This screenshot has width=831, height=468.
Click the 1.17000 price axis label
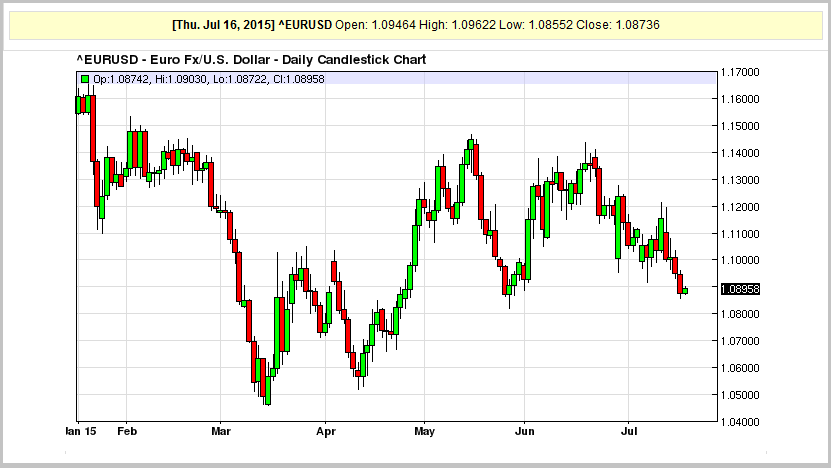[x=740, y=72]
